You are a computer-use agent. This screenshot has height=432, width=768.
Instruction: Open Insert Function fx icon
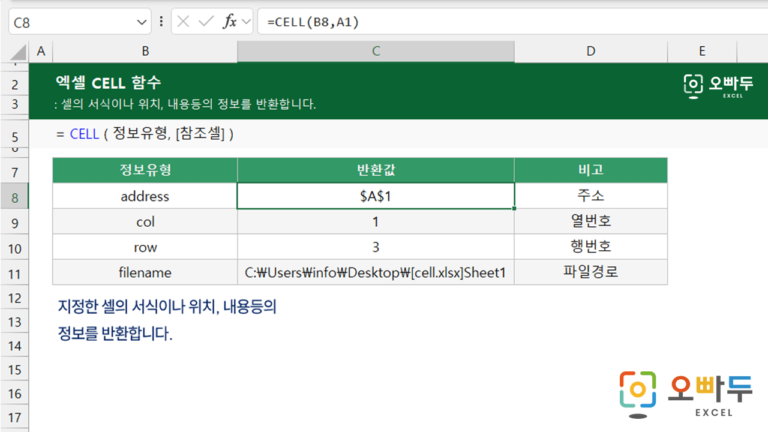click(x=230, y=22)
